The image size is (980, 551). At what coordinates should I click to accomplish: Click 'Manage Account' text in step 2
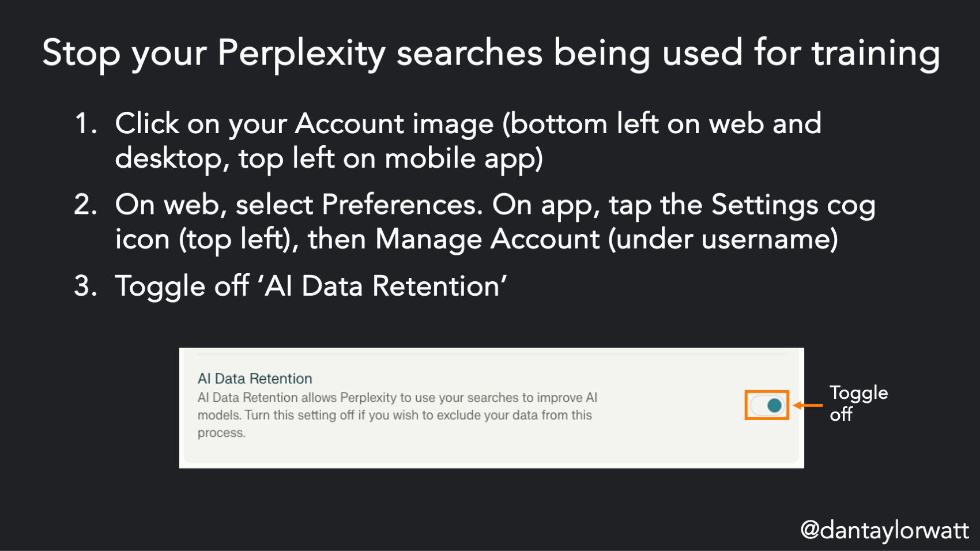(488, 239)
